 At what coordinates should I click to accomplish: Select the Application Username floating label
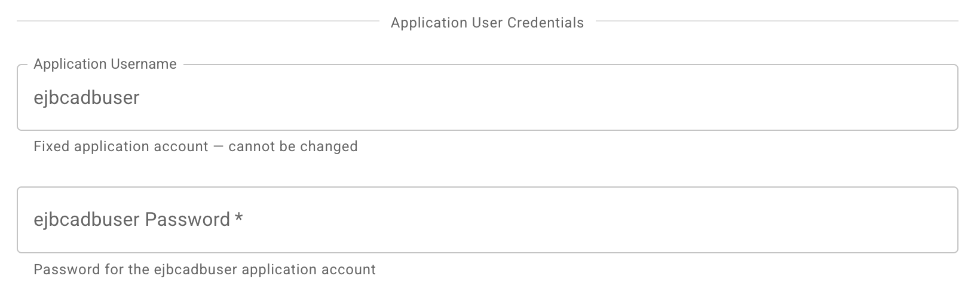tap(105, 64)
